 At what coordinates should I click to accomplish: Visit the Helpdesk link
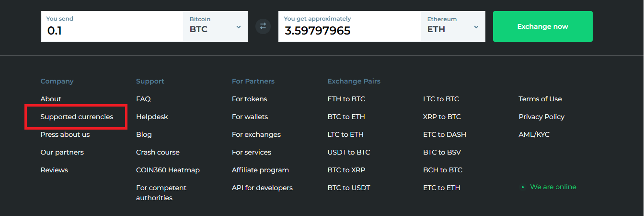pyautogui.click(x=152, y=117)
